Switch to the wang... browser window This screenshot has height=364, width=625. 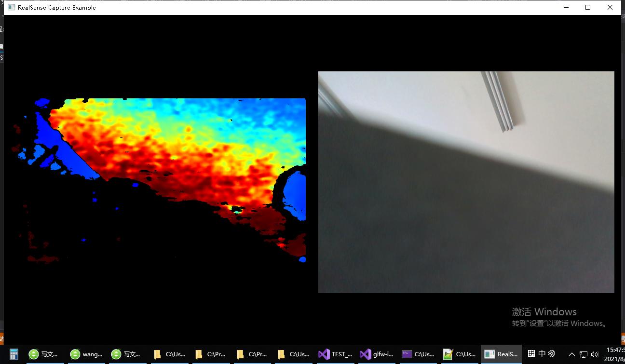86,354
